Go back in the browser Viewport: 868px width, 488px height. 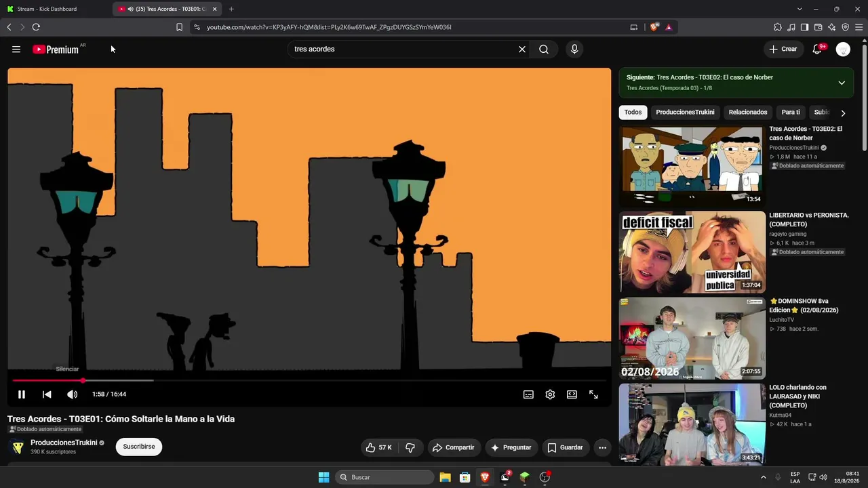tap(9, 27)
